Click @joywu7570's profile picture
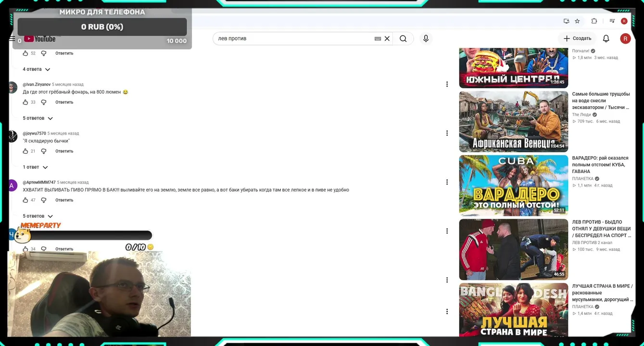This screenshot has height=346, width=644. [13, 136]
